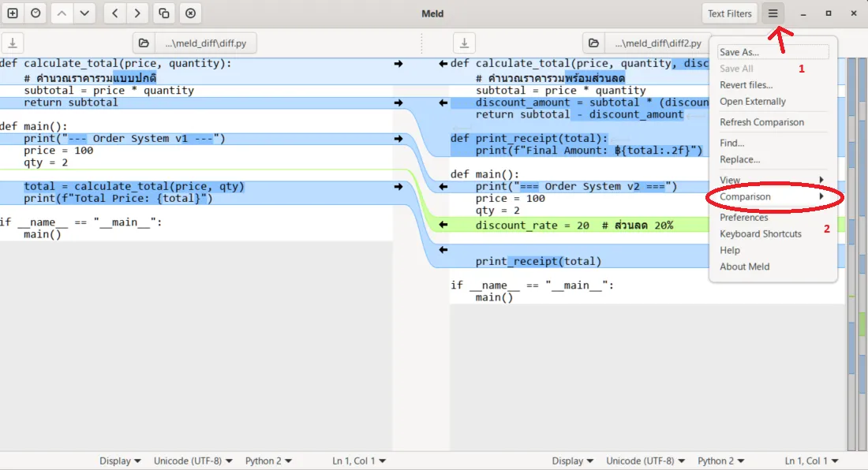Click 'qty = 2' line in left pane
Viewport: 868px width, 470px height.
46,162
